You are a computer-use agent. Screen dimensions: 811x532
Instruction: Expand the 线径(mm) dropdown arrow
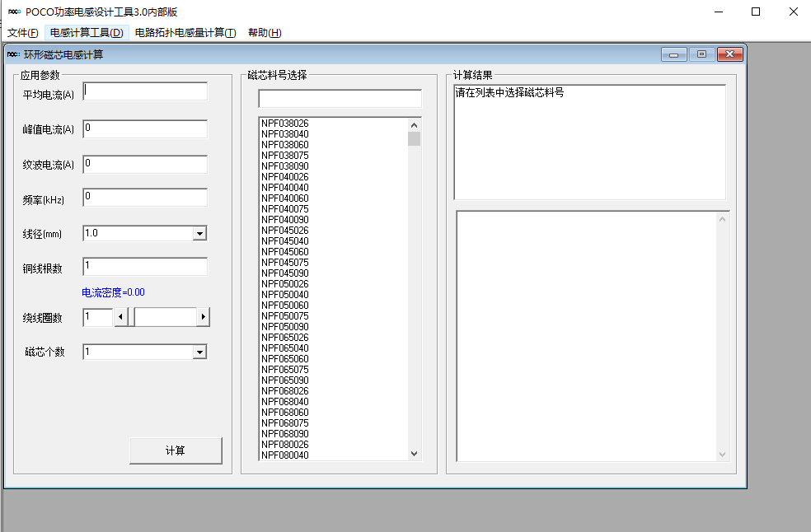click(x=199, y=234)
